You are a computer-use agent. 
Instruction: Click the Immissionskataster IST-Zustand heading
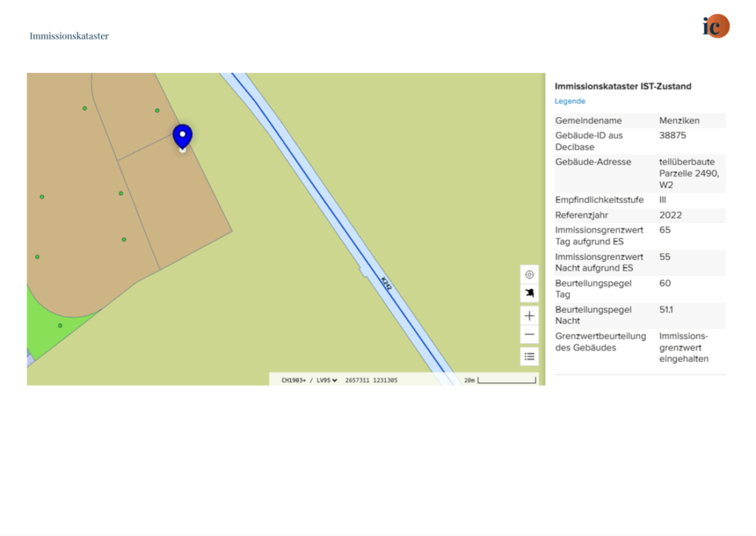pos(622,86)
